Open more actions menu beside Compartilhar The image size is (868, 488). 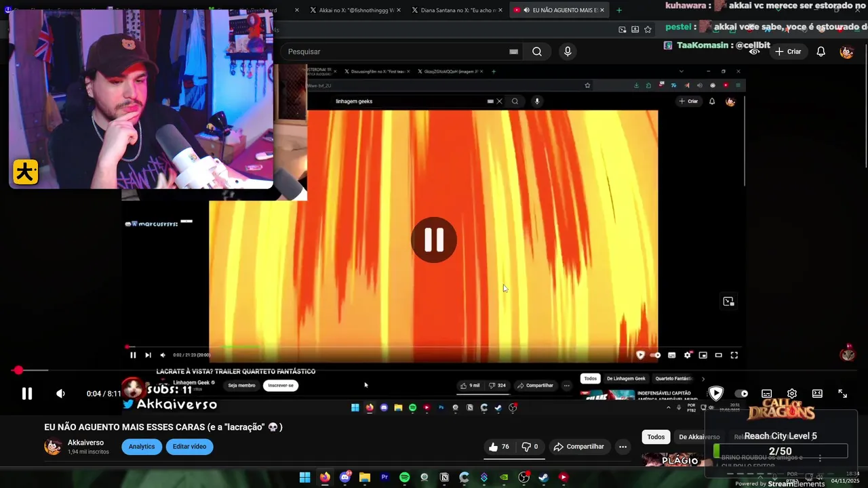click(623, 447)
